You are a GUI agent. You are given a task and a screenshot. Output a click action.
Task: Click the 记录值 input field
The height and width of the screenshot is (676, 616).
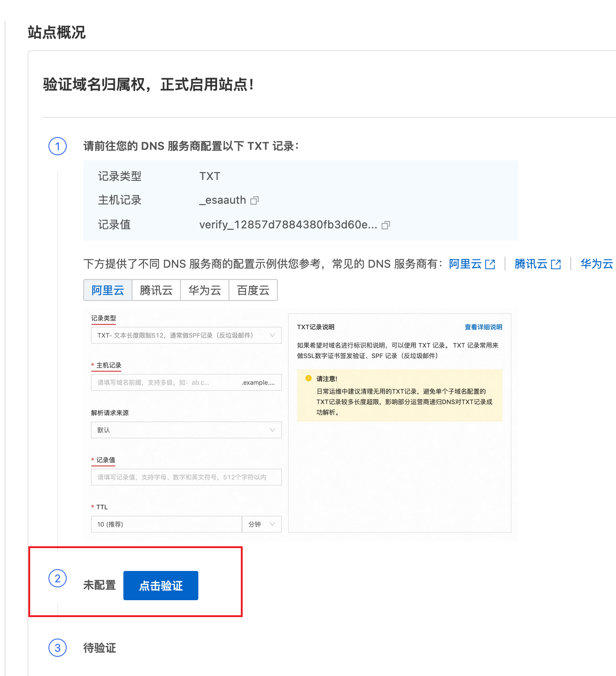[x=186, y=477]
